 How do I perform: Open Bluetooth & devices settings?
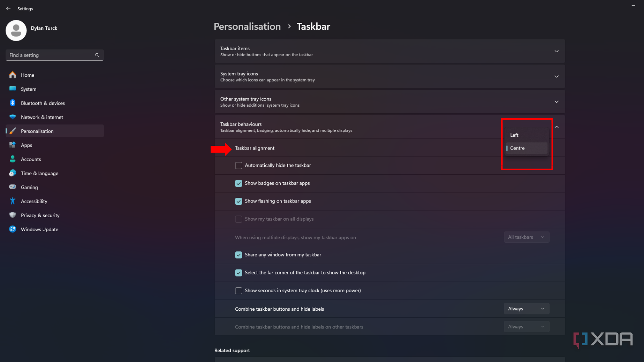click(x=43, y=103)
